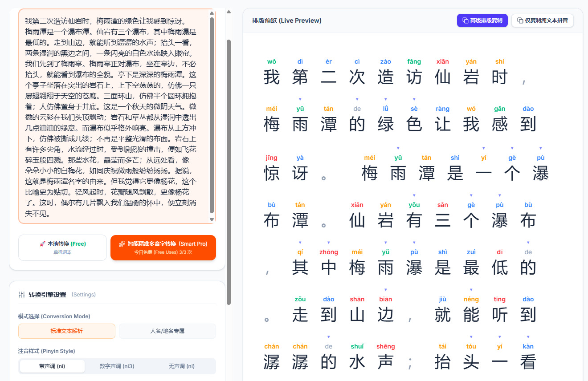This screenshot has height=381, width=588.
Task: Click the character 低 in preview
Action: 500,268
